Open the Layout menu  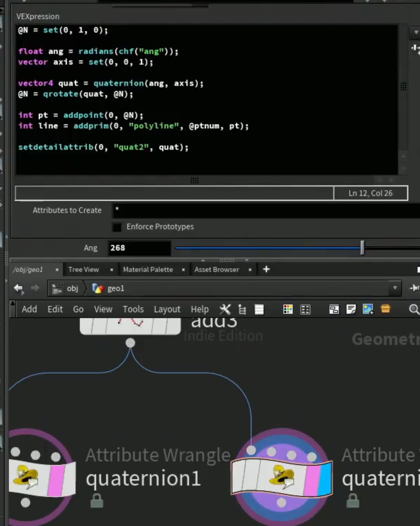point(167,309)
